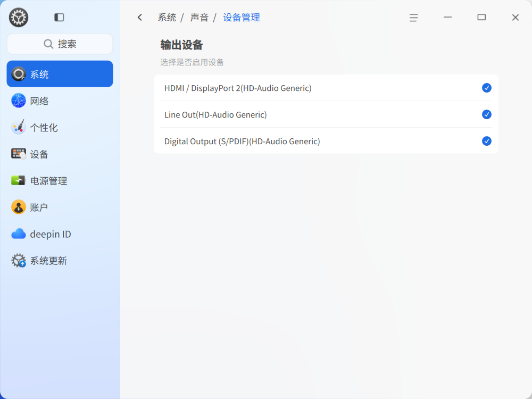Image resolution: width=532 pixels, height=399 pixels.
Task: Disable Line Out output checkbox
Action: [487, 114]
